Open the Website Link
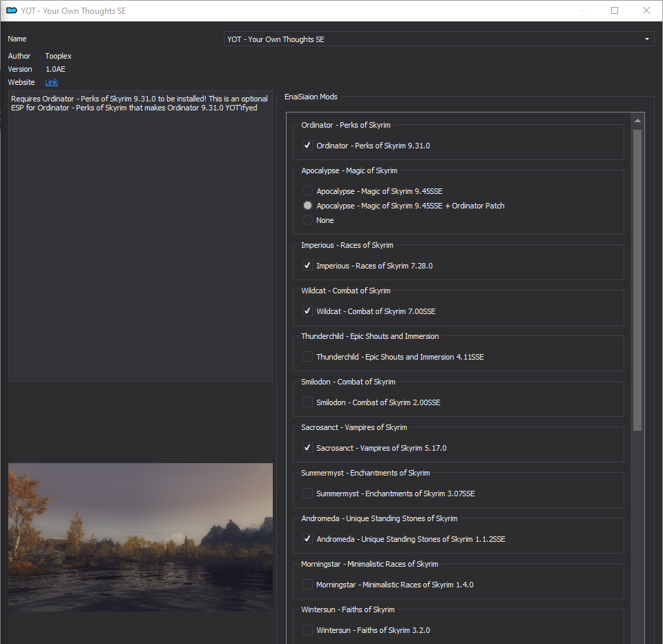This screenshot has height=644, width=663. pos(51,82)
